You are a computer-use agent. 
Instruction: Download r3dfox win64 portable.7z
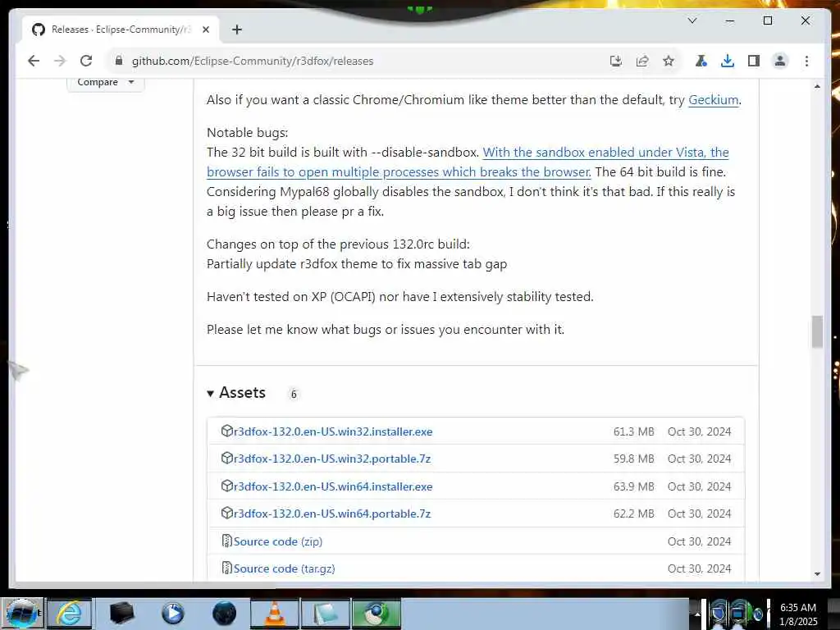[332, 514]
